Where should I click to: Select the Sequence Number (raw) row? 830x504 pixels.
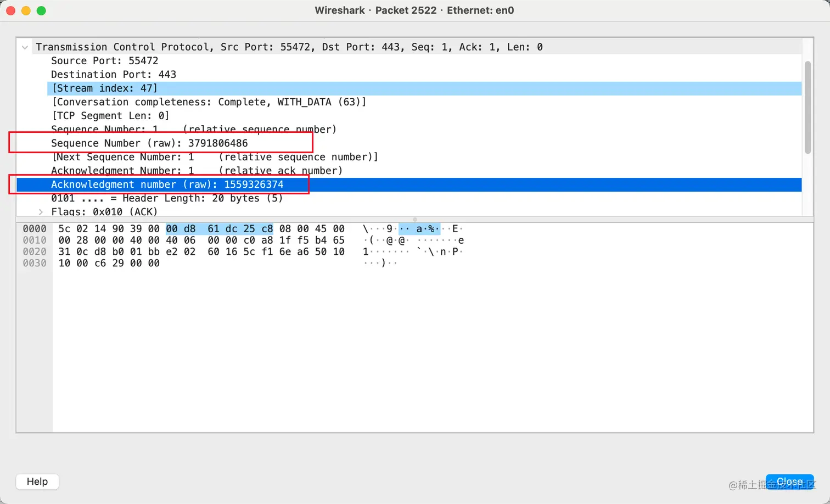point(424,143)
